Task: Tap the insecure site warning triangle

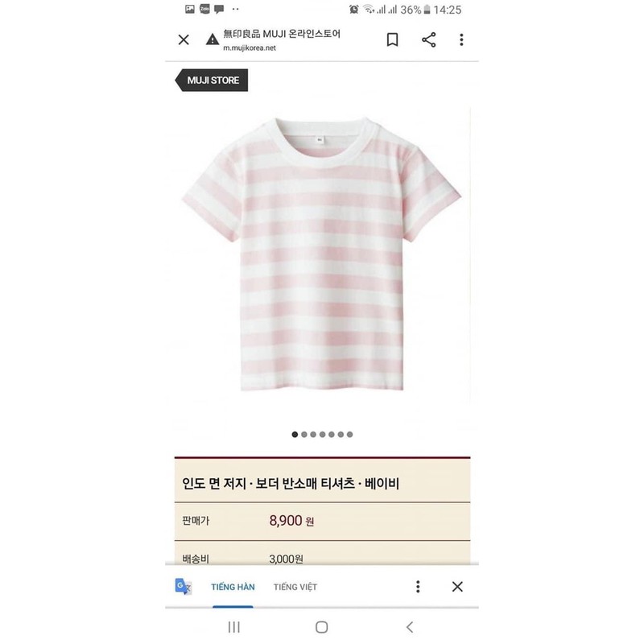Action: pyautogui.click(x=213, y=39)
